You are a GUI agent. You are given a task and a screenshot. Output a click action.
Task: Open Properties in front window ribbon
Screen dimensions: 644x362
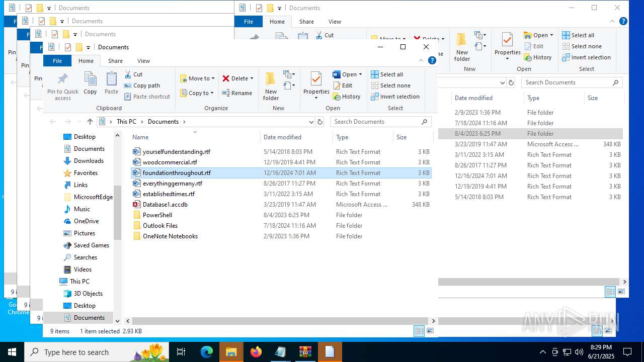tap(316, 85)
